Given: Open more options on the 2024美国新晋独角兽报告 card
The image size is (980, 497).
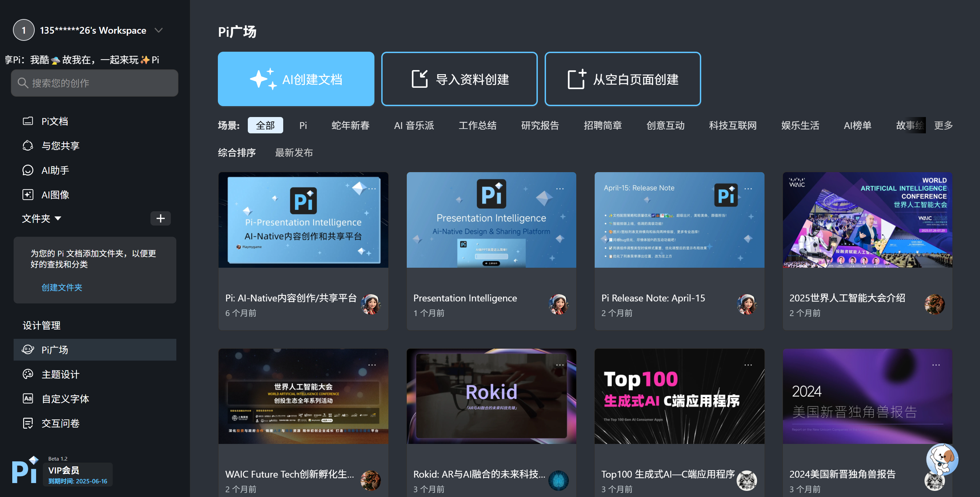Looking at the screenshot, I should click(936, 365).
